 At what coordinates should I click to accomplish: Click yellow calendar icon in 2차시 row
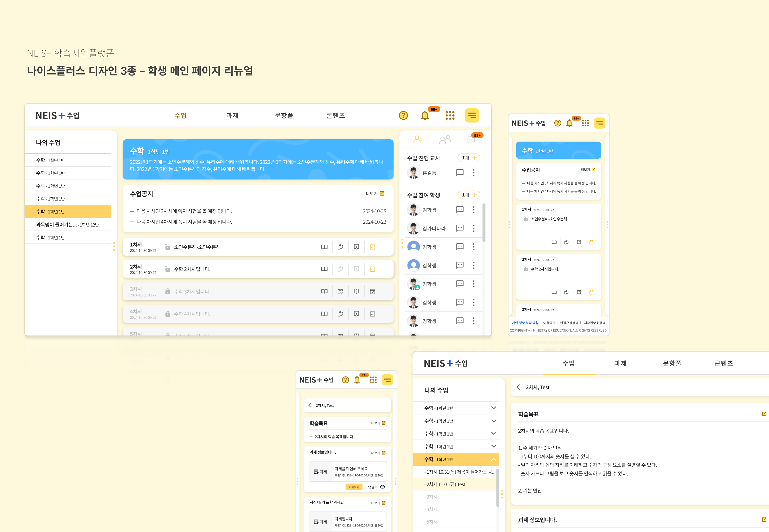click(x=372, y=269)
